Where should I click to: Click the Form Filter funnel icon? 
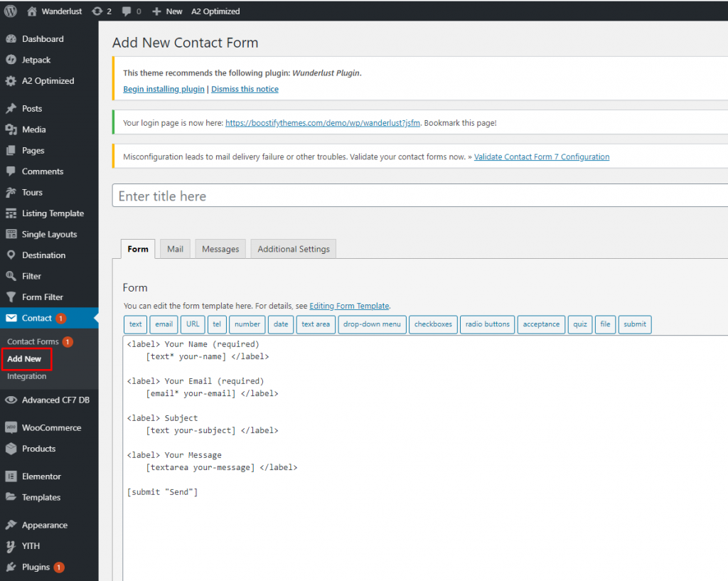[x=11, y=297]
